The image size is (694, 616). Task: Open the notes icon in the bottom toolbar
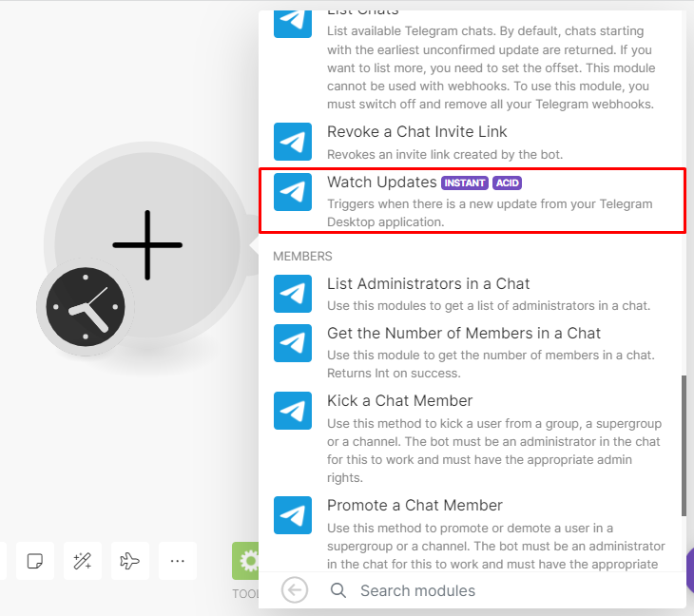pos(35,561)
